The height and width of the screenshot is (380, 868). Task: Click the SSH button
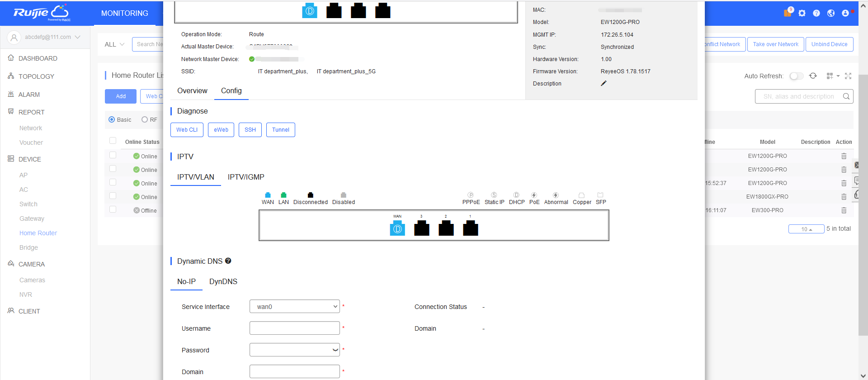pyautogui.click(x=250, y=130)
